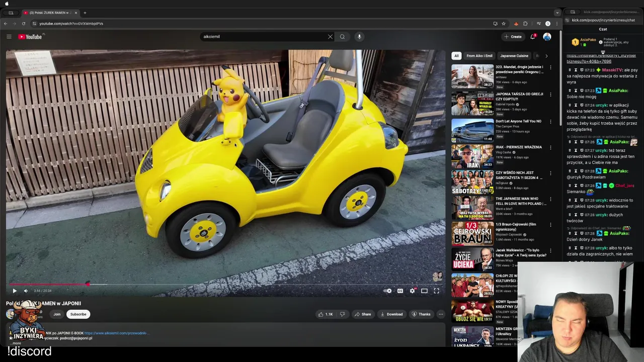Click the AsiaPako top gifter name
644x362 pixels.
tap(588, 40)
